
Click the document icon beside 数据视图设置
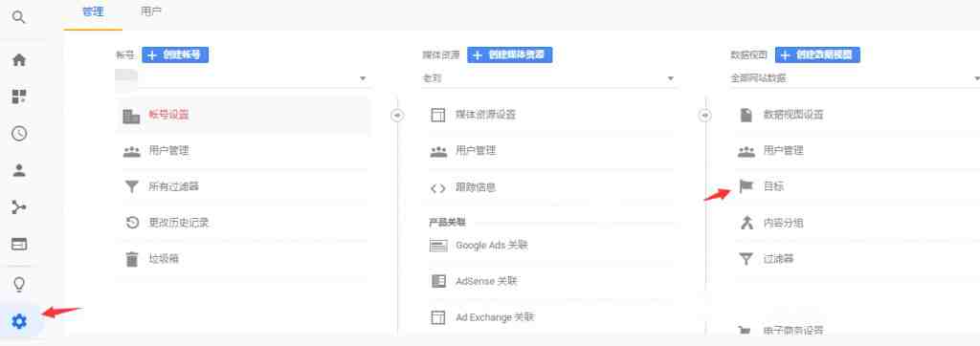(746, 115)
